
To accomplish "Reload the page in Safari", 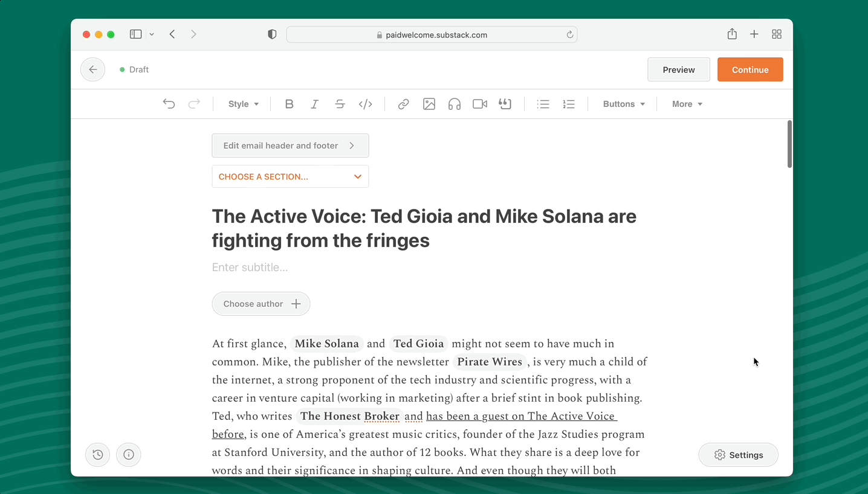I will 569,34.
